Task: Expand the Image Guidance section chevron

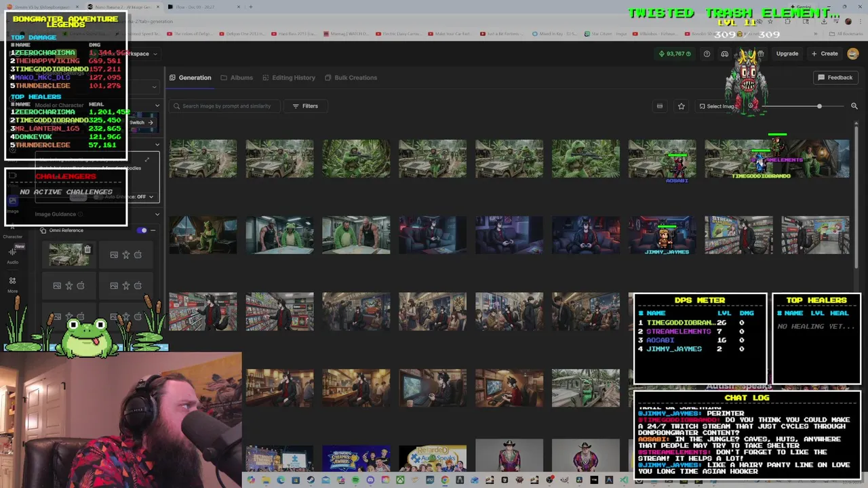Action: point(157,214)
